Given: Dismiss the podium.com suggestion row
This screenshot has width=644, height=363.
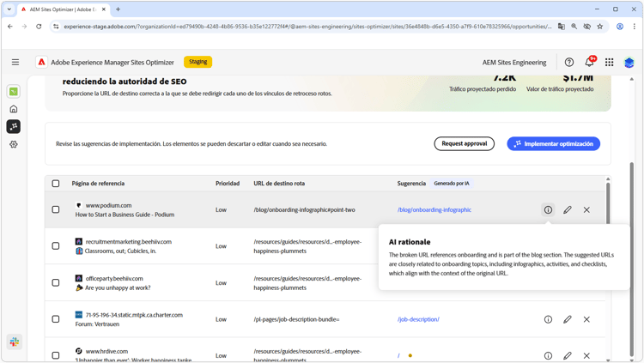Looking at the screenshot, I should (x=586, y=210).
